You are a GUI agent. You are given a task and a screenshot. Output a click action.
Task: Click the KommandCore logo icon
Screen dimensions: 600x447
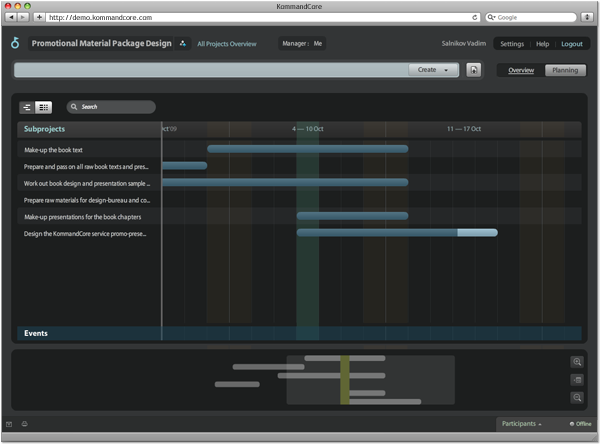pos(15,43)
